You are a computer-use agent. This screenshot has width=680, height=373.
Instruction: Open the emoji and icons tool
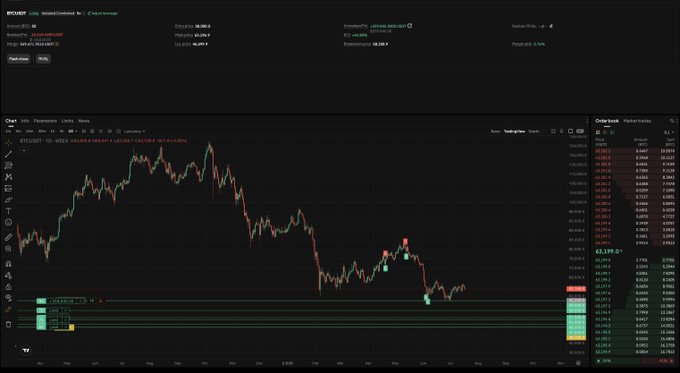(x=8, y=222)
